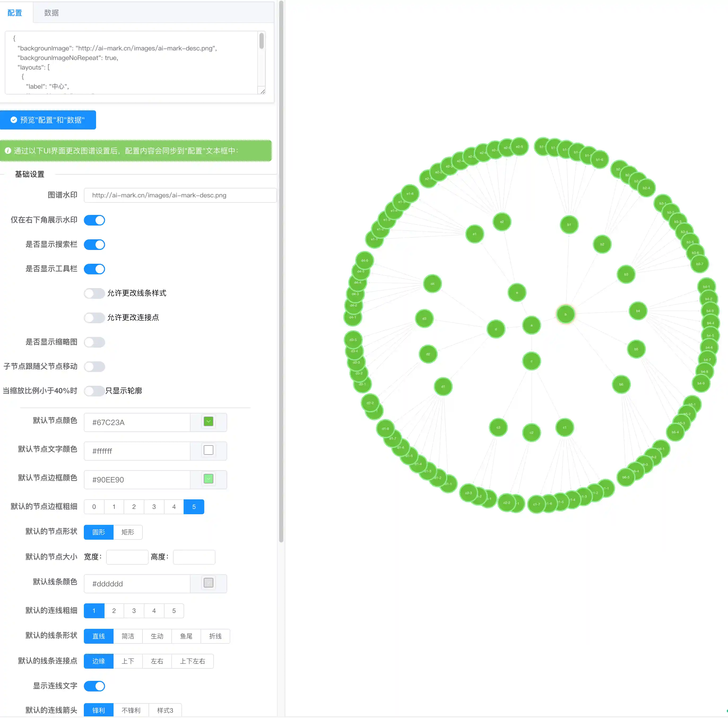Viewport: 728px width, 718px height.
Task: Expand the 默认线条颜色 color dropdown
Action: click(208, 583)
